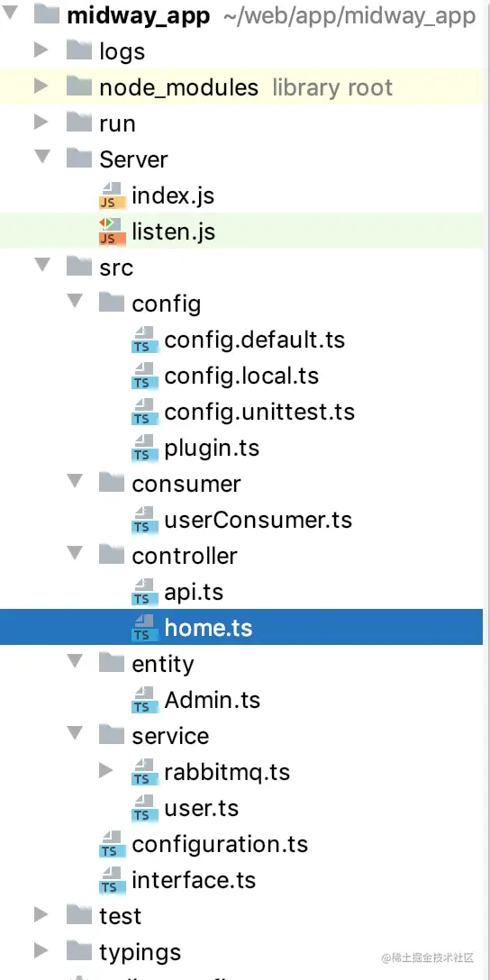This screenshot has width=490, height=980.
Task: Select the midway_app project root
Action: (x=139, y=15)
